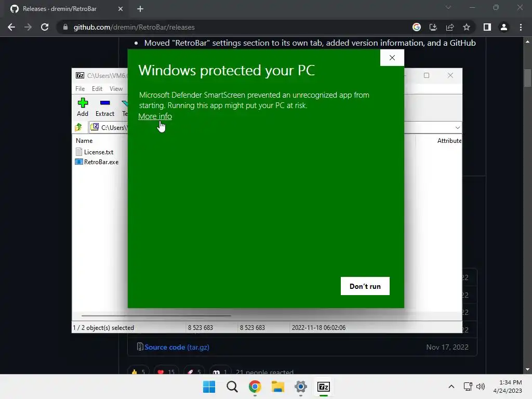Expand the 7-Zip address bar dropdown

point(457,128)
